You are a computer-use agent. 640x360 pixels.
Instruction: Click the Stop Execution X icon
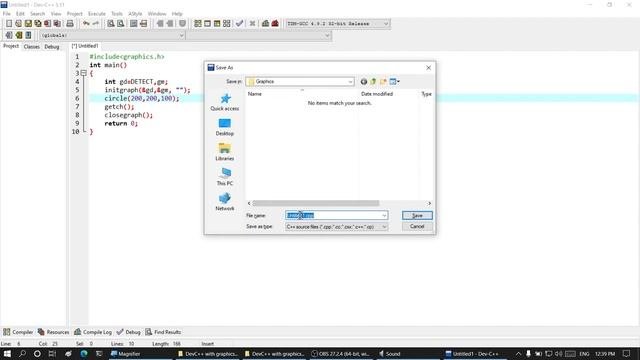tap(252, 24)
